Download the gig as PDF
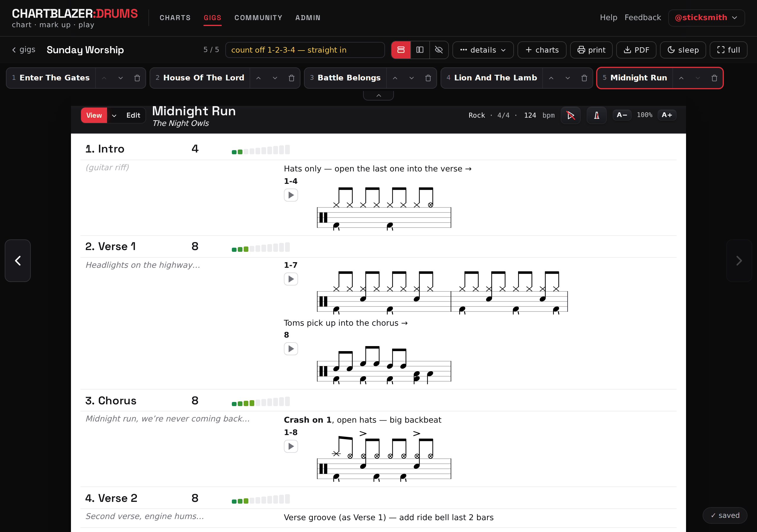The width and height of the screenshot is (757, 532). coord(636,50)
